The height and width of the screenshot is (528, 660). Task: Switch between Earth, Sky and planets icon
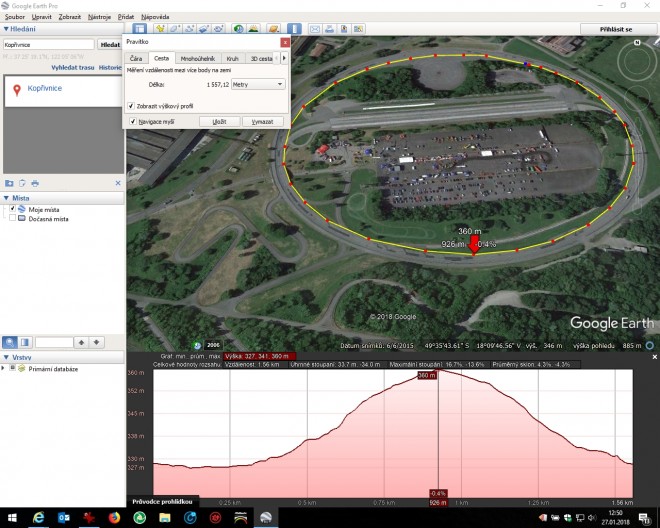[274, 29]
